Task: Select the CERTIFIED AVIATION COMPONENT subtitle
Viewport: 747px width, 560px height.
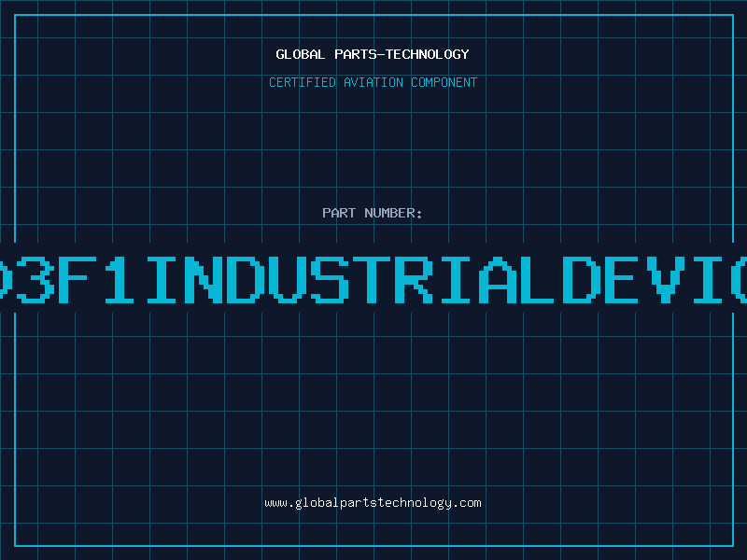Action: [x=373, y=82]
